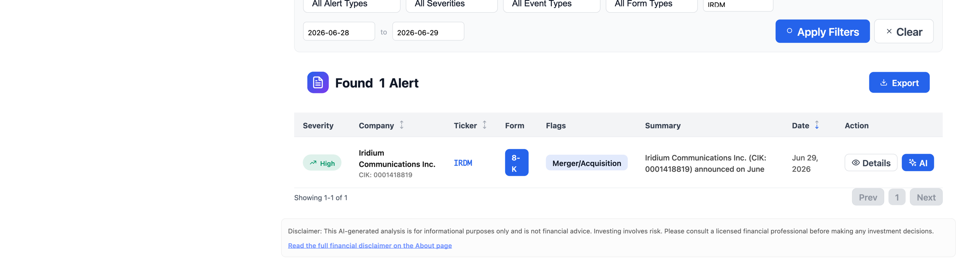
Task: Clear all filters
Action: (x=904, y=31)
